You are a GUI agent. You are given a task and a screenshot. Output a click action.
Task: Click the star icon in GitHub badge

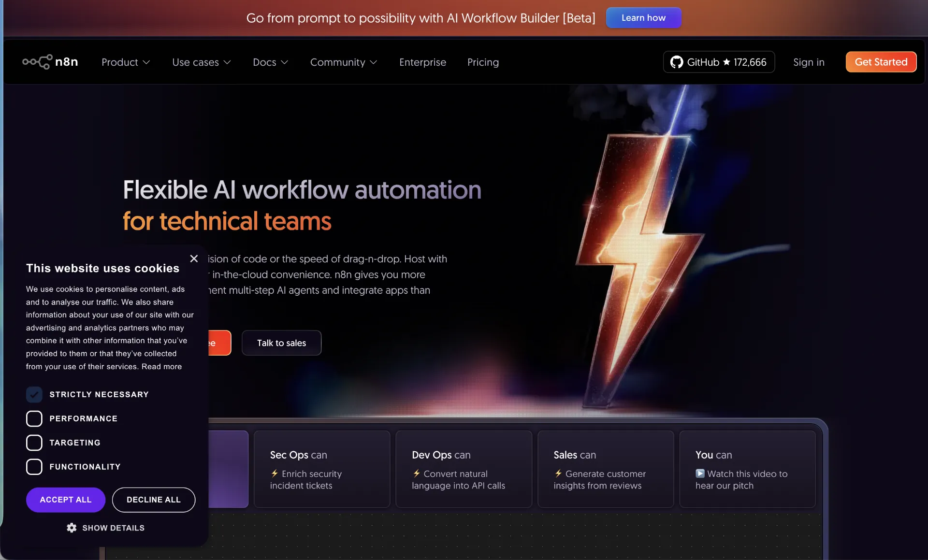726,62
